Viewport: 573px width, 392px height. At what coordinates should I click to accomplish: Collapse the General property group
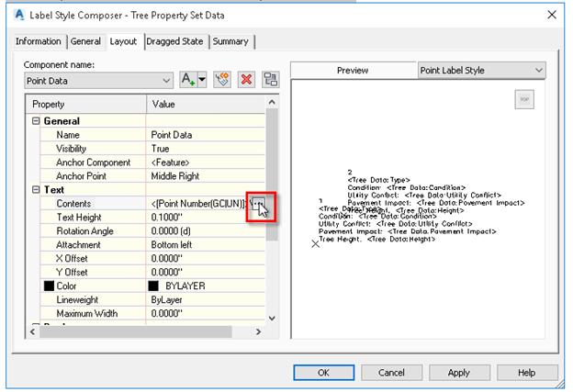36,121
